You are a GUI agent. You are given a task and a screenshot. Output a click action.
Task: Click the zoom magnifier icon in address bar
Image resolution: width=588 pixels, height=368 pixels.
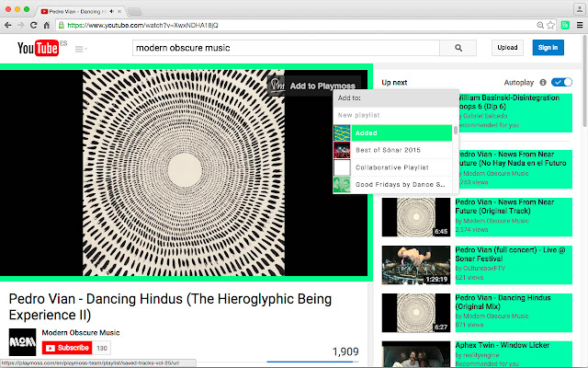(x=540, y=25)
